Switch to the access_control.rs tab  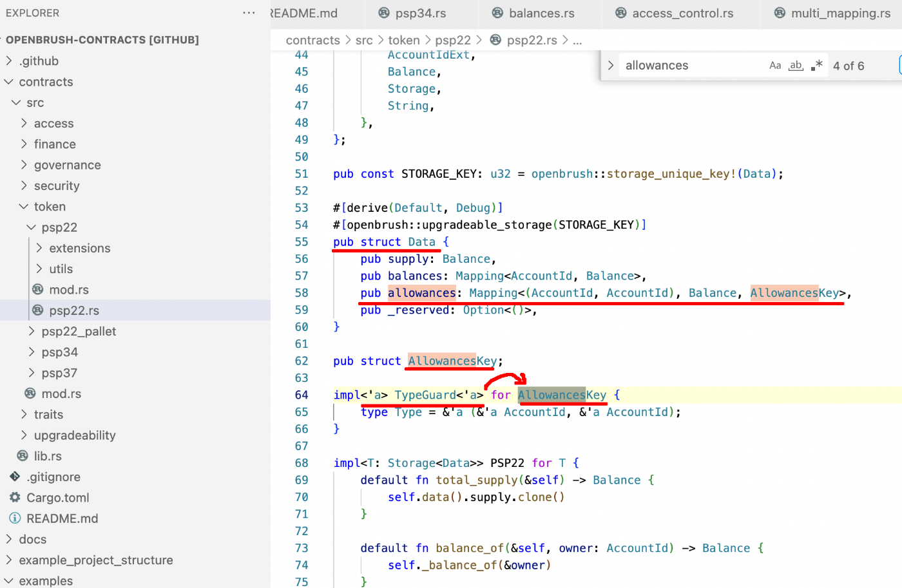click(x=682, y=13)
